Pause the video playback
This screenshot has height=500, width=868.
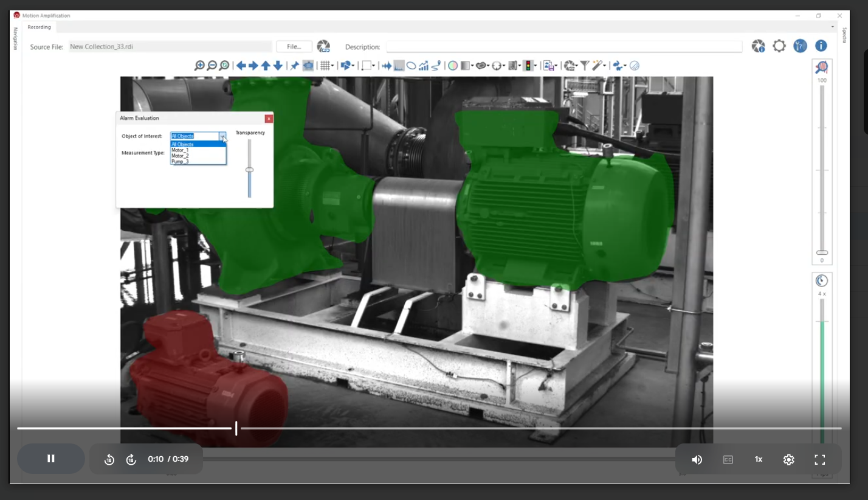tap(51, 459)
